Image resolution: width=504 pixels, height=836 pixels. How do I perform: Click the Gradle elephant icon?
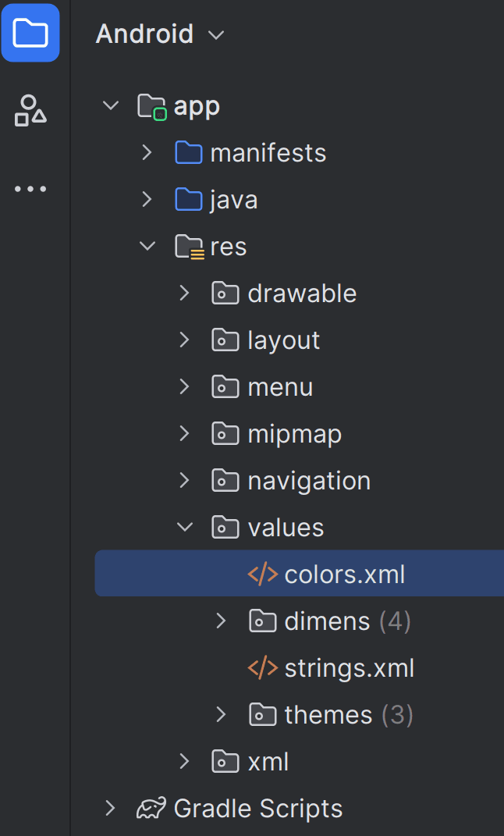click(x=151, y=809)
